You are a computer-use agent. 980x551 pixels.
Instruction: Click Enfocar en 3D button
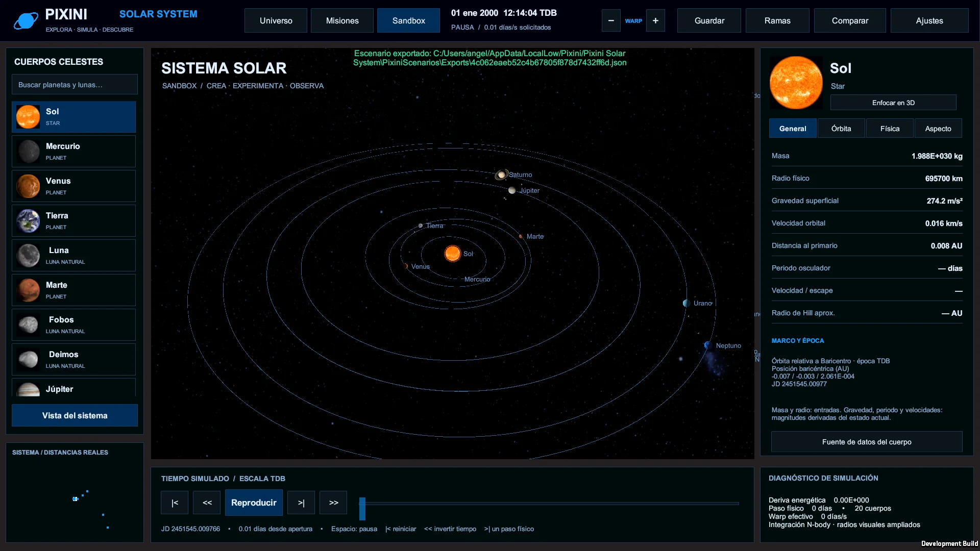(893, 103)
